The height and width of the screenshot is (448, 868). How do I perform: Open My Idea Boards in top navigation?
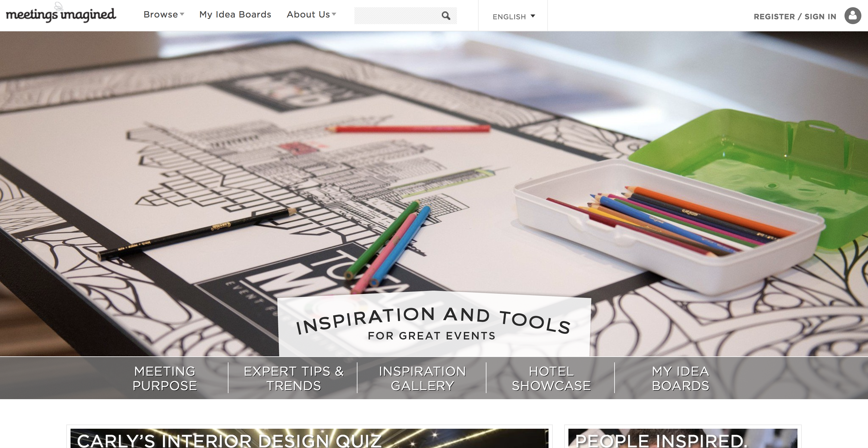pos(235,14)
